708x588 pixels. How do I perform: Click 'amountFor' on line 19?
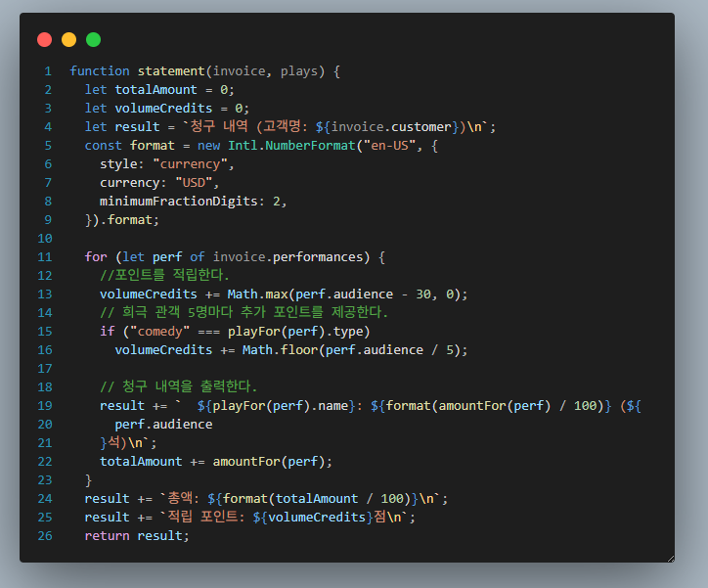[472, 406]
